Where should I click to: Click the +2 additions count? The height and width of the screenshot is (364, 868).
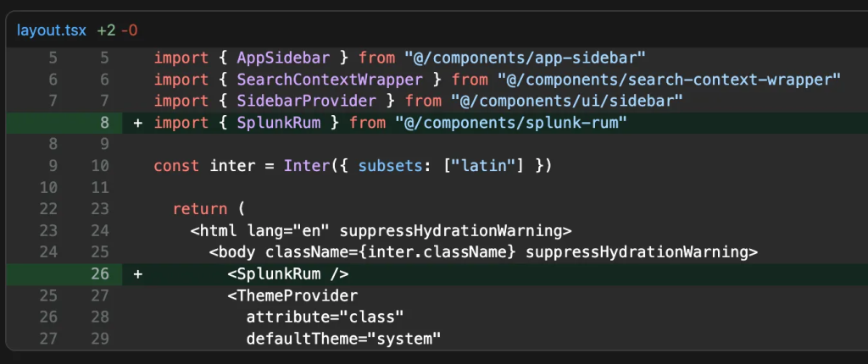pos(106,30)
